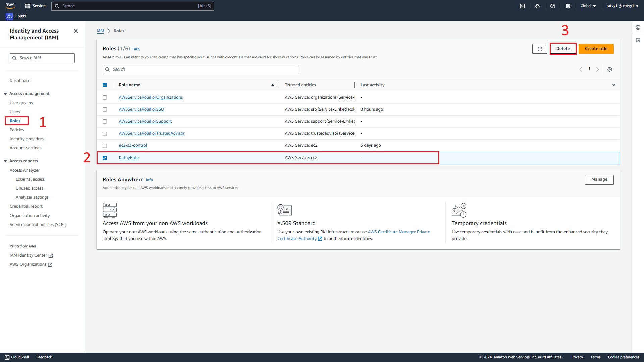Click the IAM breadcrumb link
The height and width of the screenshot is (362, 644).
[100, 31]
